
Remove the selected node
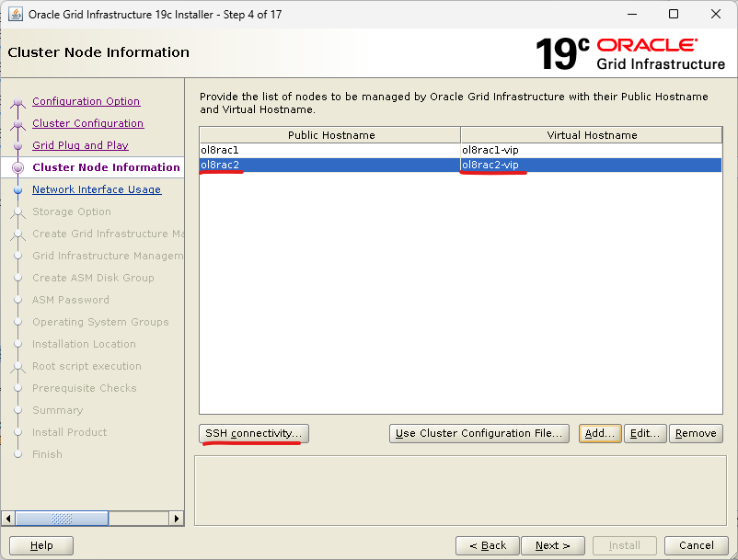pos(696,433)
